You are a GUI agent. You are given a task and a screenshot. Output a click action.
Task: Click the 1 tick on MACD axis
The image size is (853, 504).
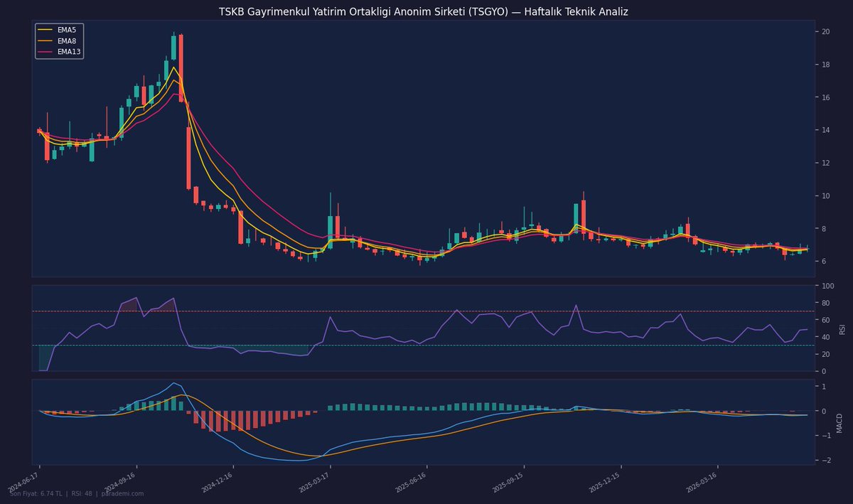tap(824, 387)
